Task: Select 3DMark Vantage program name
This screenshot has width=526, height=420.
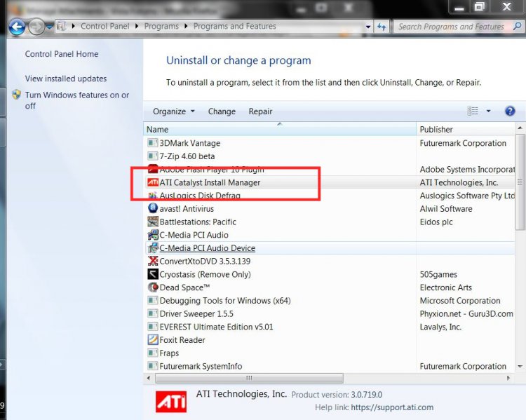Action: click(190, 143)
